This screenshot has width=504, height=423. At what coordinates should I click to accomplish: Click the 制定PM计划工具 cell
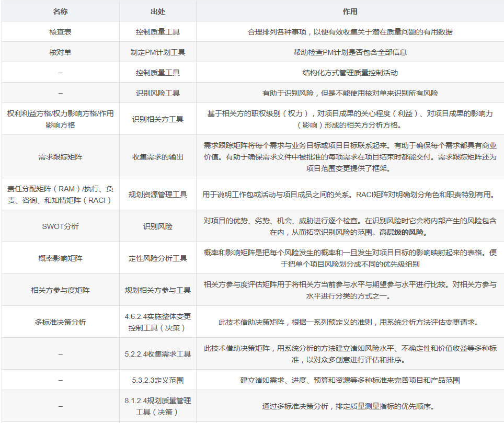pyautogui.click(x=158, y=52)
